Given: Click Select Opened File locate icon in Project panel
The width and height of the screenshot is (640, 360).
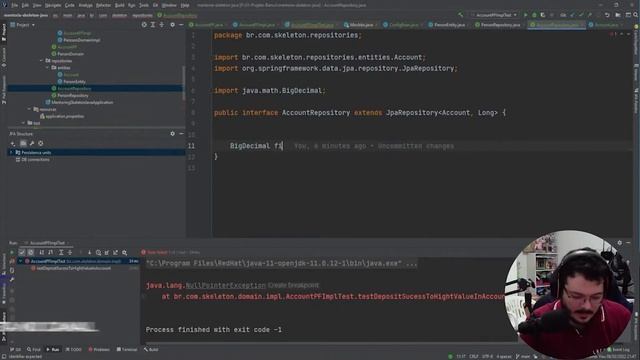Looking at the screenshot, I should (x=144, y=25).
